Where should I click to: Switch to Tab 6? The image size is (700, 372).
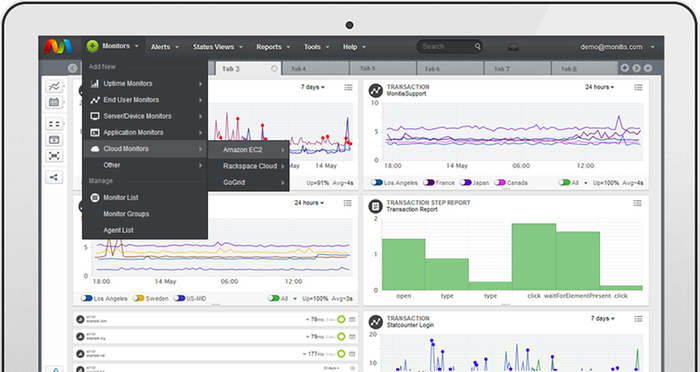pyautogui.click(x=450, y=69)
